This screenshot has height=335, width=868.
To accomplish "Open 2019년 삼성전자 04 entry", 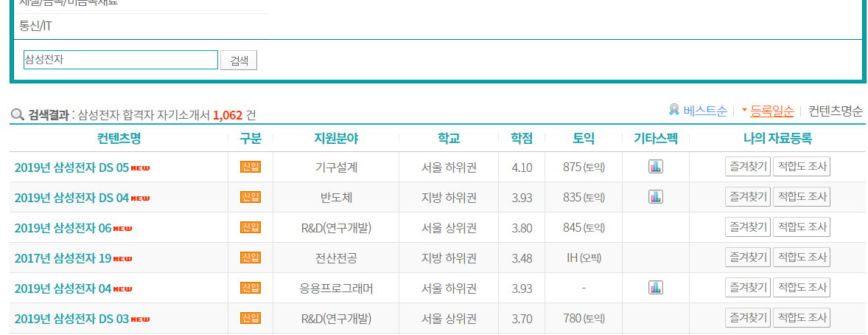I will [x=63, y=288].
